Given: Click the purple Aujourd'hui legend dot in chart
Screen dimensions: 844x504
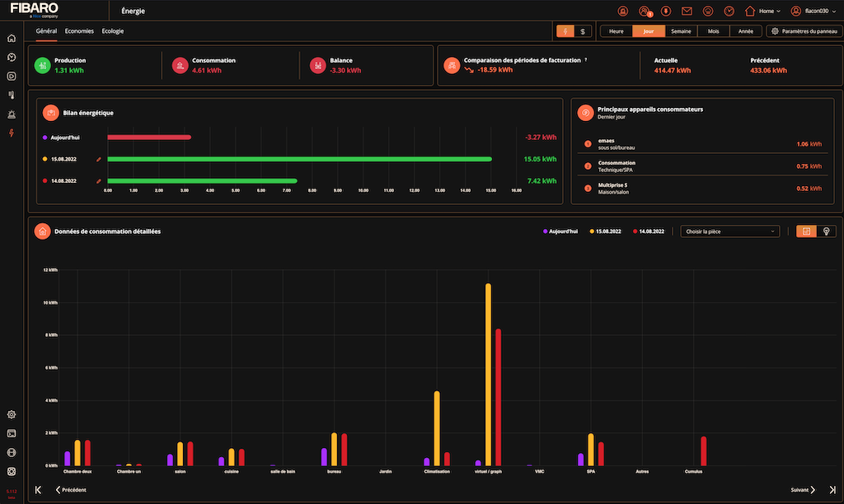Looking at the screenshot, I should pos(546,231).
